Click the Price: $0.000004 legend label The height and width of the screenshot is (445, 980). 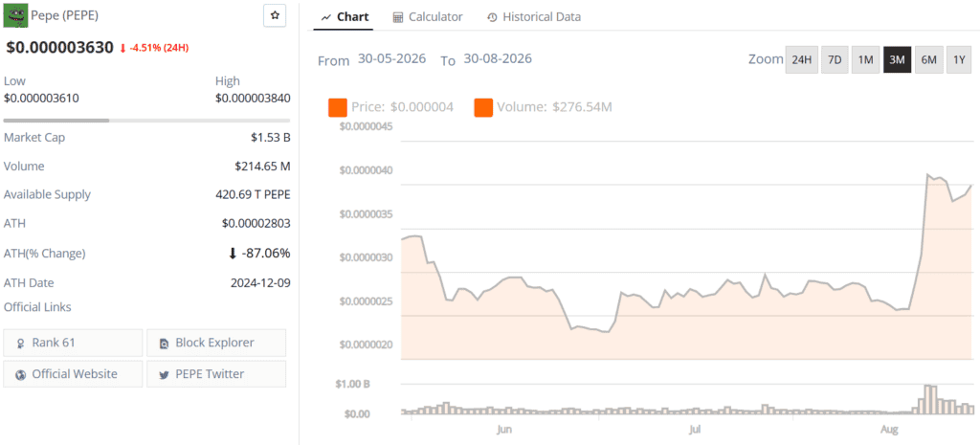point(404,107)
